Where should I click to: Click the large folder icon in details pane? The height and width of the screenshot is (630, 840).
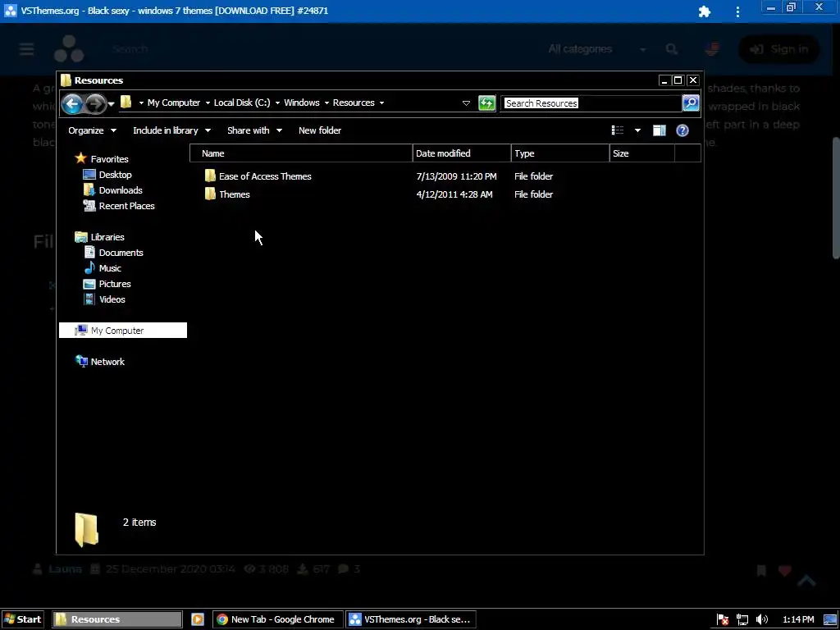point(86,529)
